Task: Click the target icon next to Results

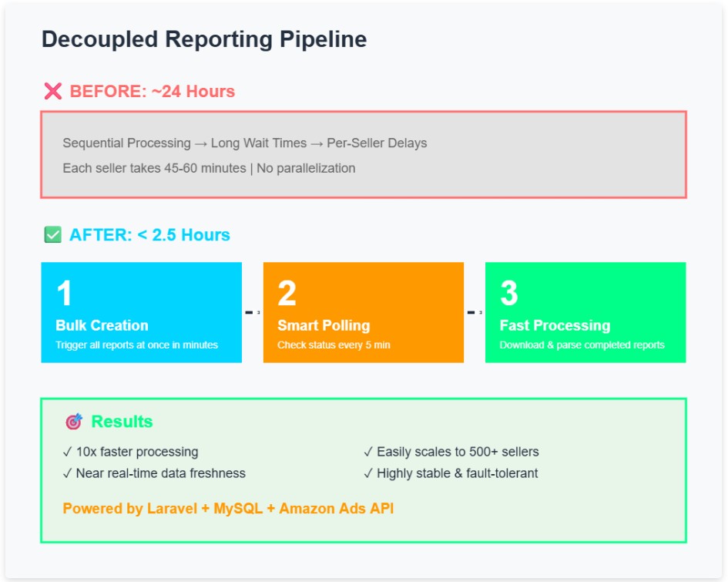Action: (73, 422)
